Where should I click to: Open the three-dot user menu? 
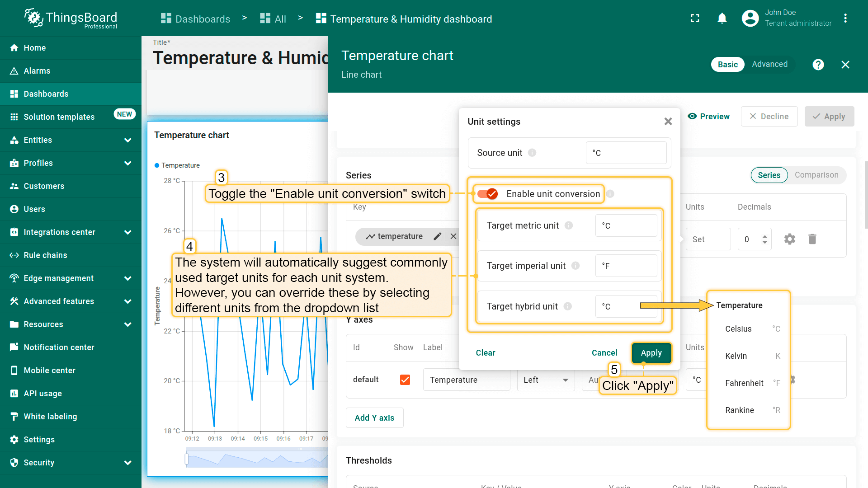[x=845, y=19]
